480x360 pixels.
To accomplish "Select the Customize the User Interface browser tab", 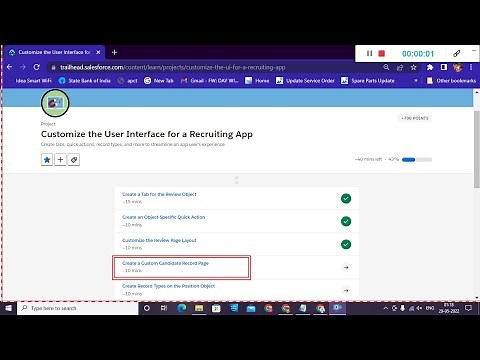I will [55, 52].
